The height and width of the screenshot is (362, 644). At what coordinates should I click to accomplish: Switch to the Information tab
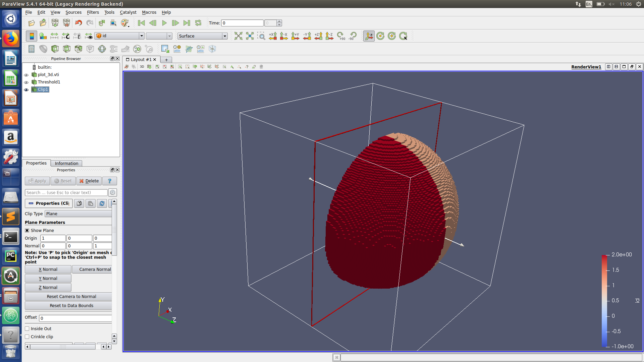[66, 163]
